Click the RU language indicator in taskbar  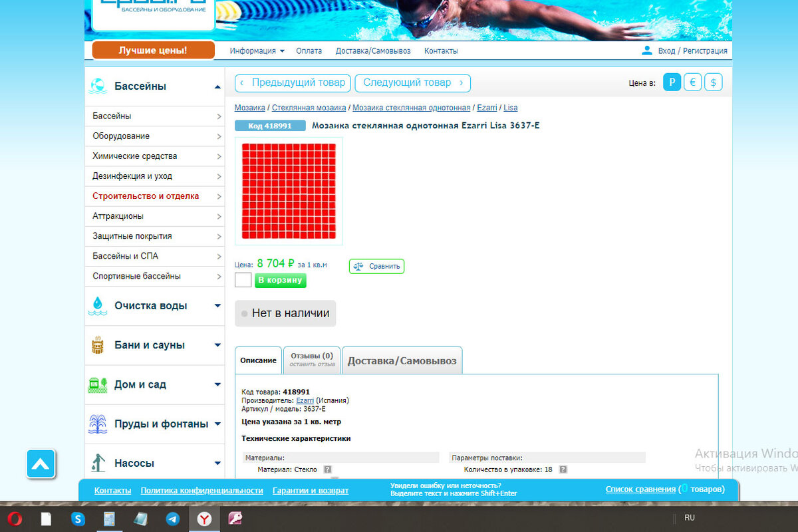point(690,518)
